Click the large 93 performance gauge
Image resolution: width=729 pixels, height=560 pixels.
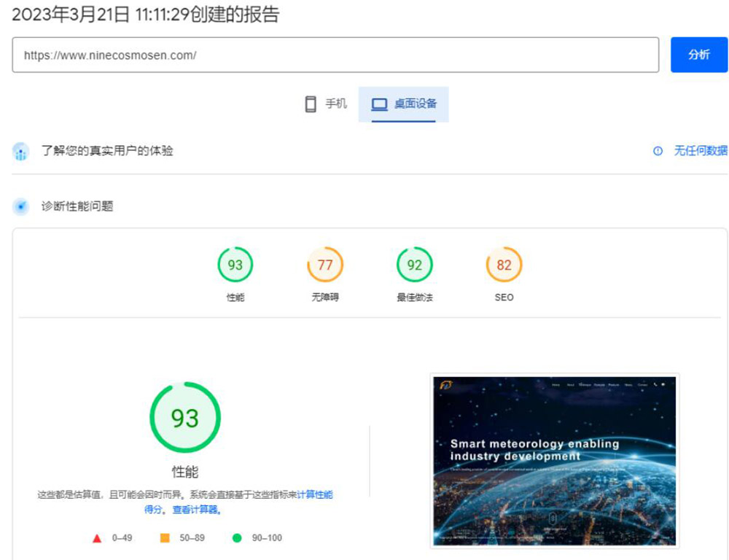click(184, 418)
